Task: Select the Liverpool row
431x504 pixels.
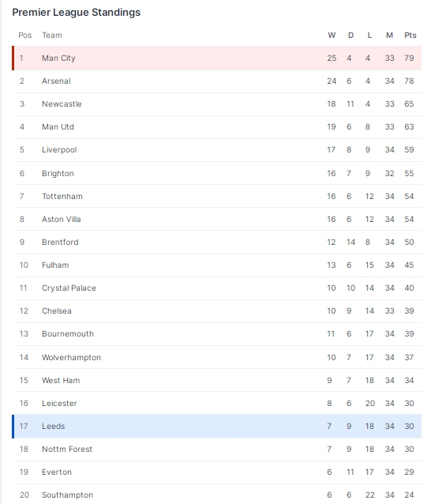Action: point(217,150)
